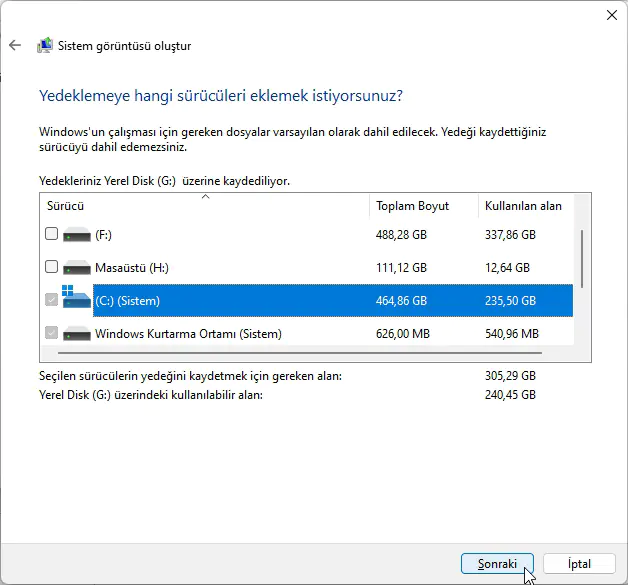Viewport: 628px width, 585px height.
Task: Click the 'Sistem görüntüsü oluştur' title text
Action: pos(125,46)
